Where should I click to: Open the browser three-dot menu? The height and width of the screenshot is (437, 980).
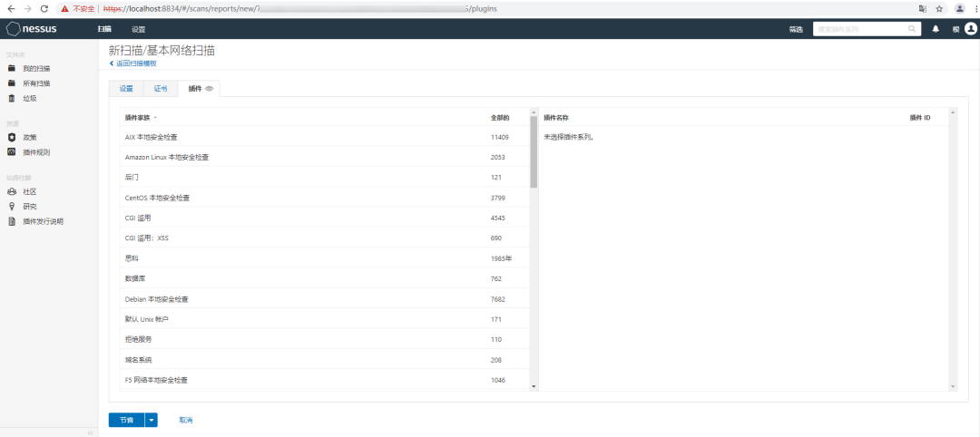click(x=975, y=9)
